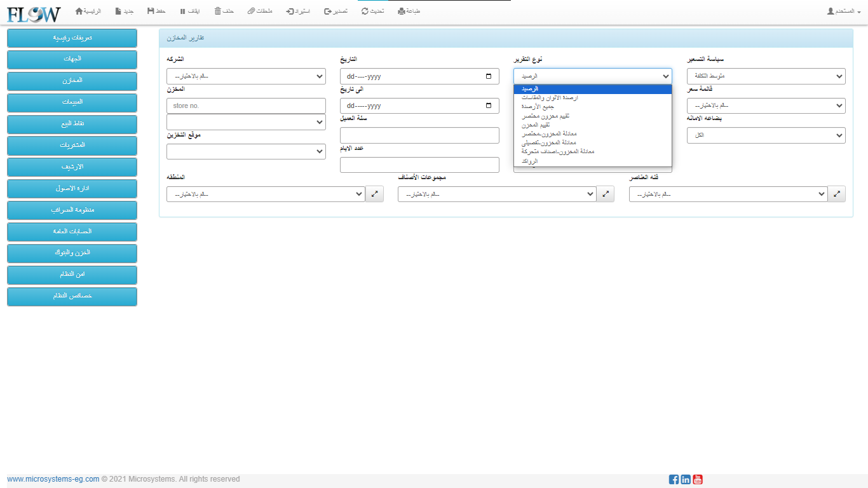This screenshot has width=868, height=488.
Task: Open the موقع التخزين storage location dropdown
Action: tap(246, 152)
